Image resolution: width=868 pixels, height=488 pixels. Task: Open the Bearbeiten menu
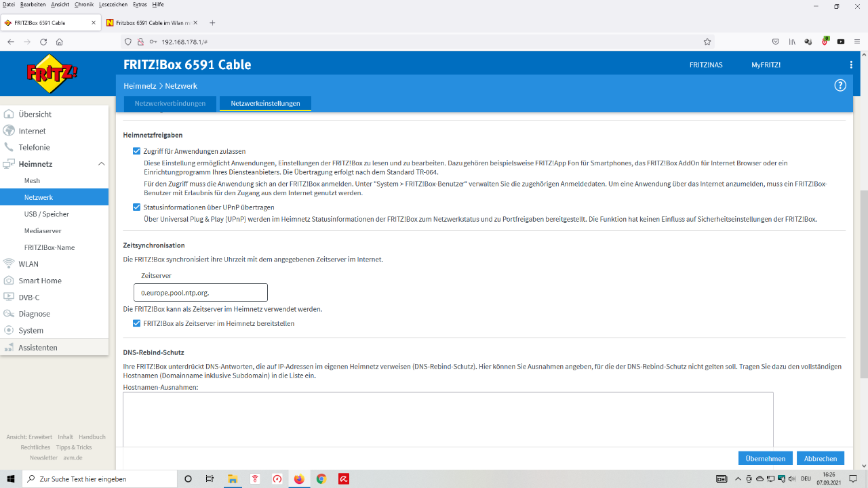click(x=33, y=5)
